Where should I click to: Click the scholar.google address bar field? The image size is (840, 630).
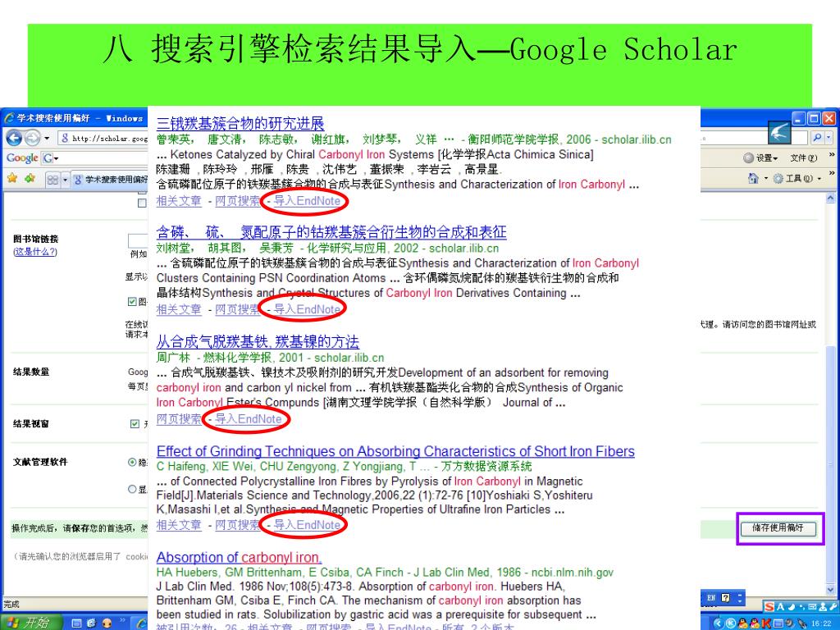point(103,138)
